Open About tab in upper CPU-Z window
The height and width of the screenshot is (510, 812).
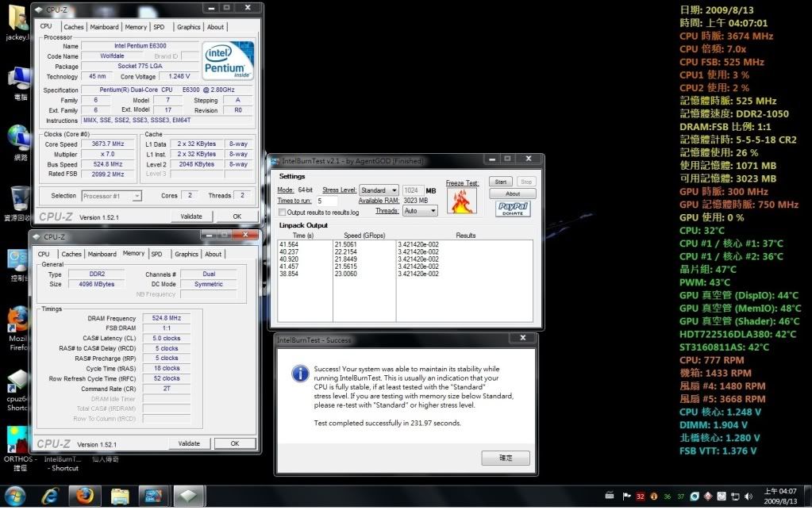tap(215, 27)
